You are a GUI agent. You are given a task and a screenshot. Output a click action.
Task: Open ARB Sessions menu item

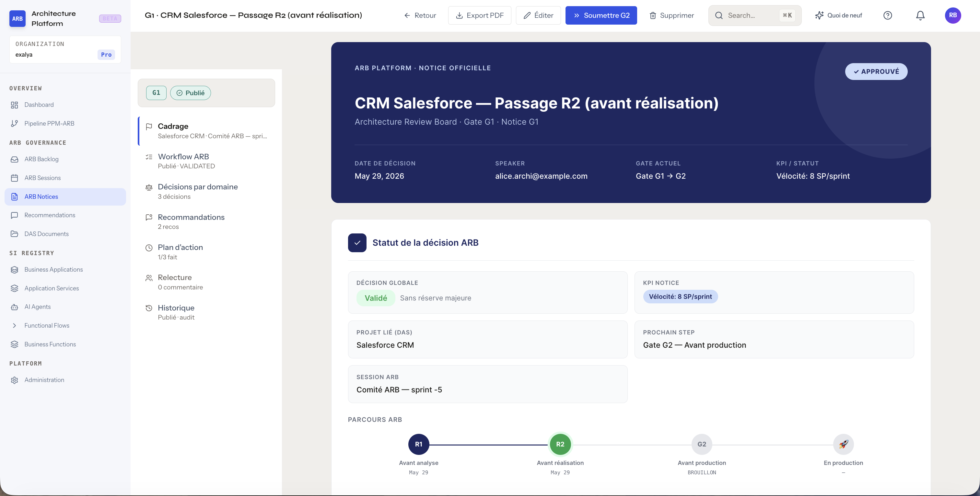click(x=65, y=178)
